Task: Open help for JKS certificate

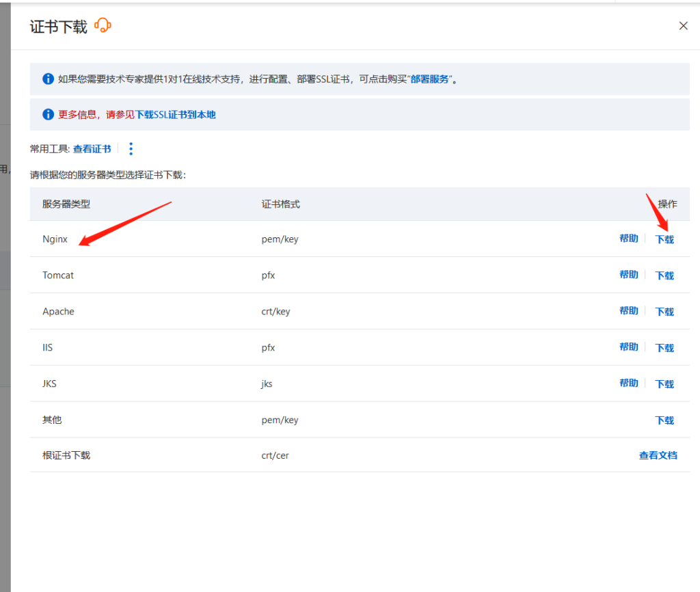Action: [x=628, y=384]
